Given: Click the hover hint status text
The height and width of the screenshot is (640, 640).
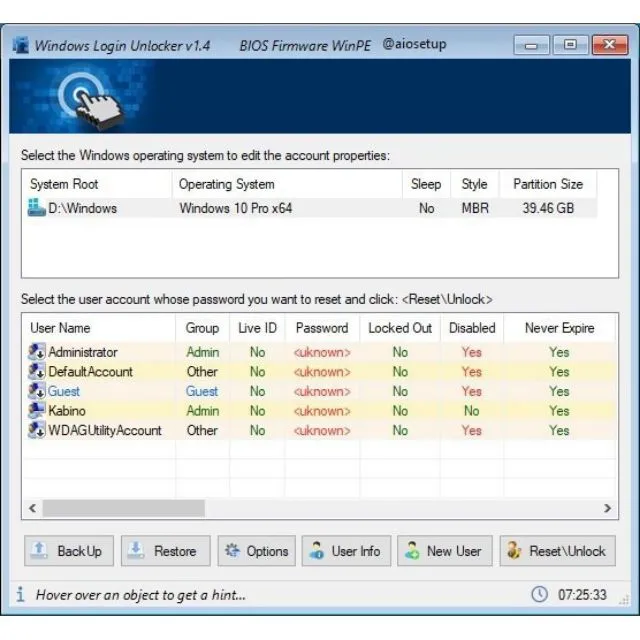Looking at the screenshot, I should (141, 595).
